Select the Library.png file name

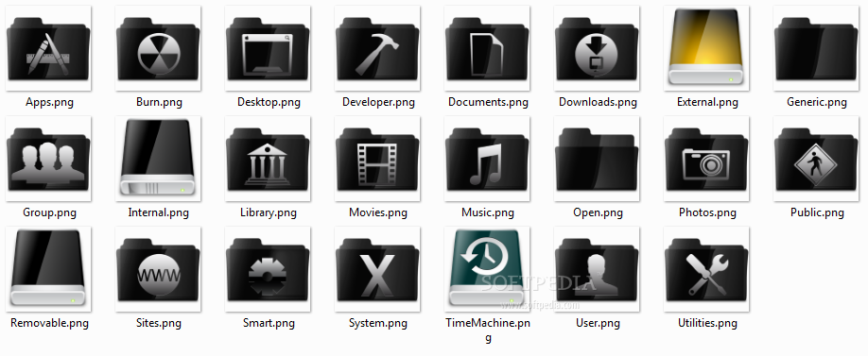(268, 212)
